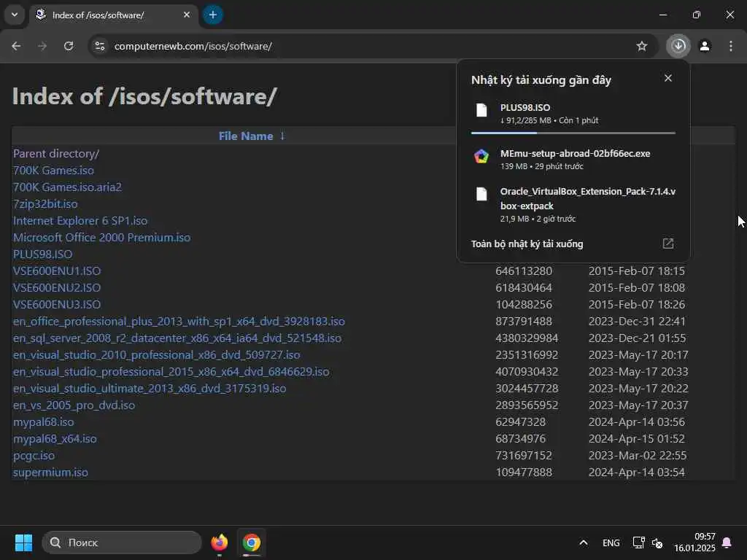Download pcgc.iso

pos(34,456)
